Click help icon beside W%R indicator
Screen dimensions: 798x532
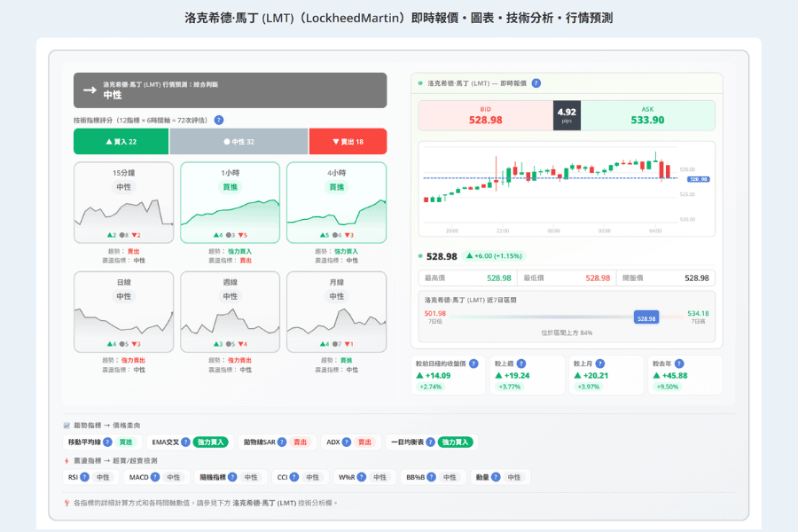362,477
